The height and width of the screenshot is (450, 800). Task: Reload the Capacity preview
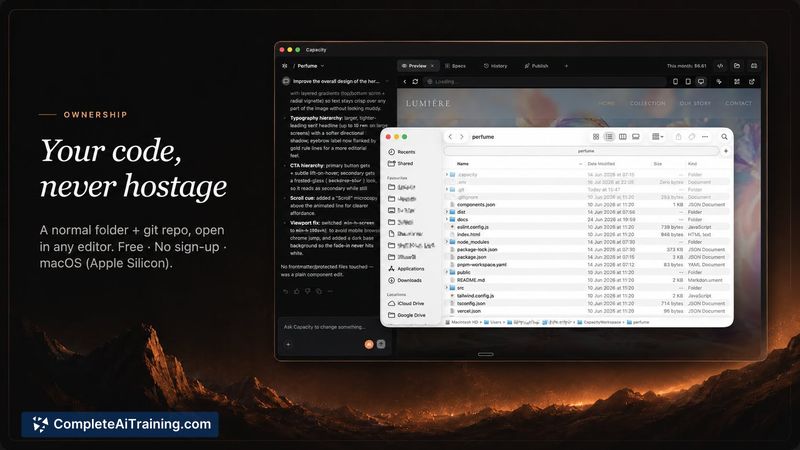415,82
